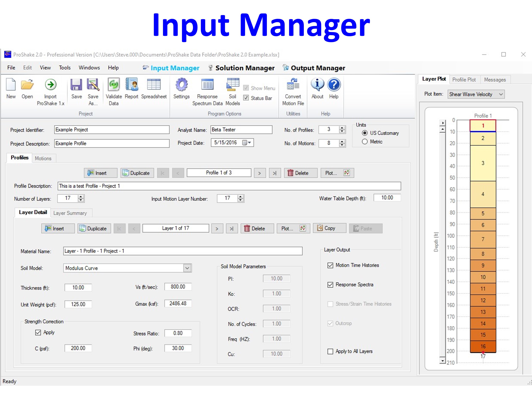Adjust the No. of Profiles stepper

tap(342, 130)
